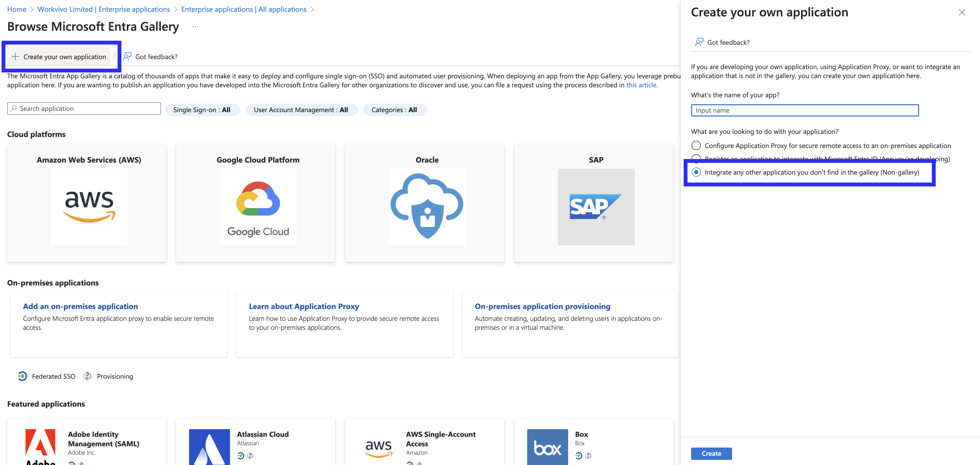Open the Categories : All filter
Viewport: 980px width, 465px height.
pos(395,110)
